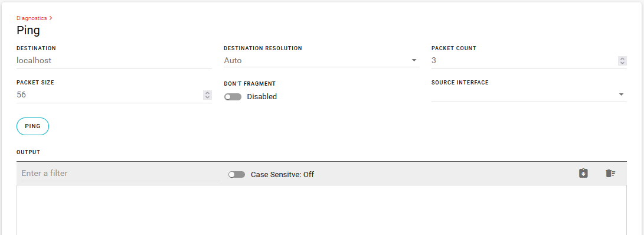The image size is (644, 235).
Task: Increase Packet Count with the up arrow
Action: 622,59
